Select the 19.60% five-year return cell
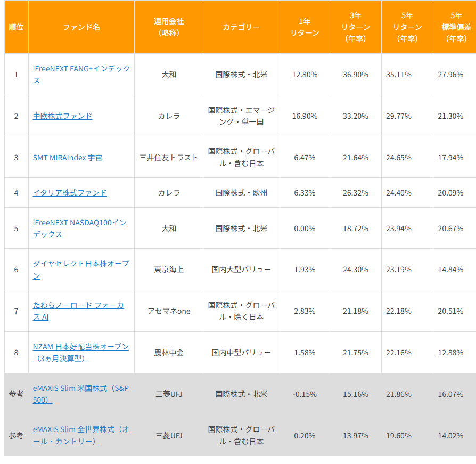This screenshot has width=476, height=464. [407, 435]
